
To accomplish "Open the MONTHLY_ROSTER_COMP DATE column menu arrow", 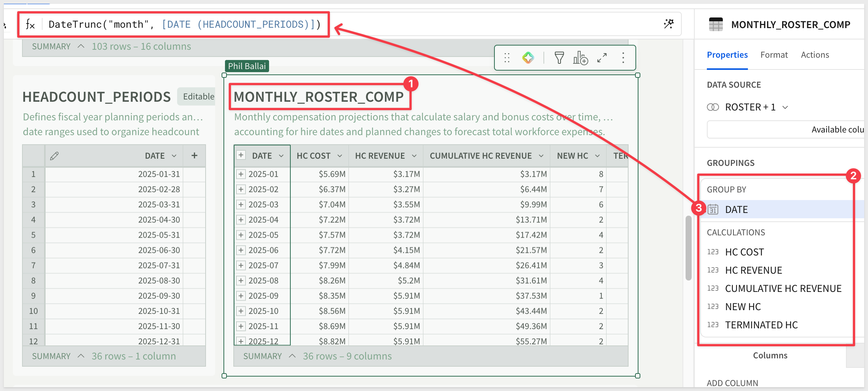I will point(281,156).
